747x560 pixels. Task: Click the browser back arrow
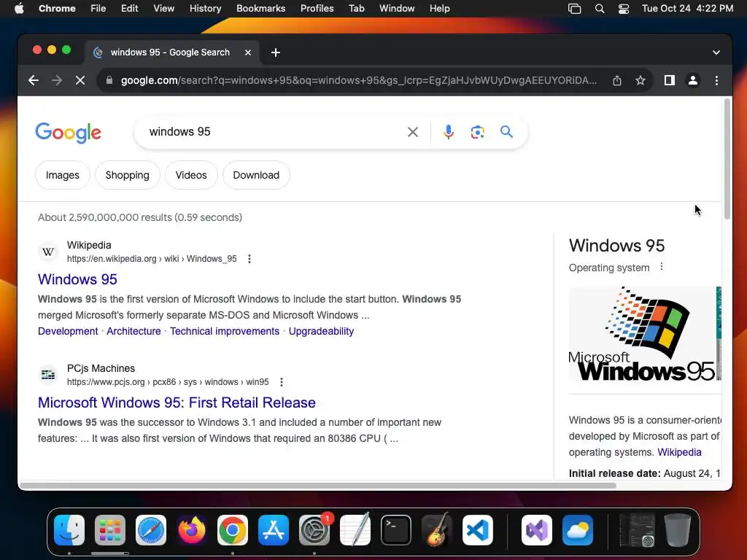tap(34, 80)
